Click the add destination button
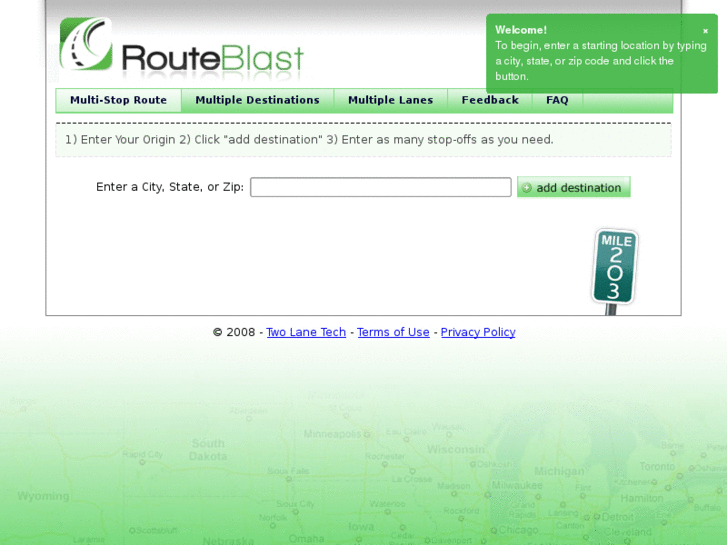Viewport: 727px width, 545px height. pyautogui.click(x=574, y=187)
